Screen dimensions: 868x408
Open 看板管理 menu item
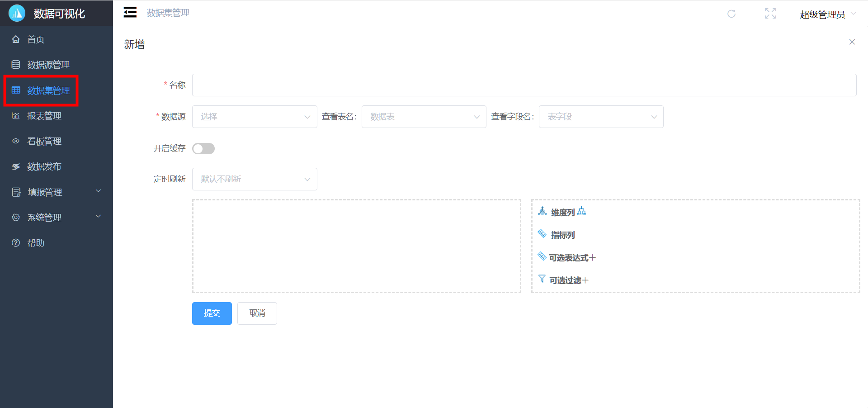(x=57, y=141)
